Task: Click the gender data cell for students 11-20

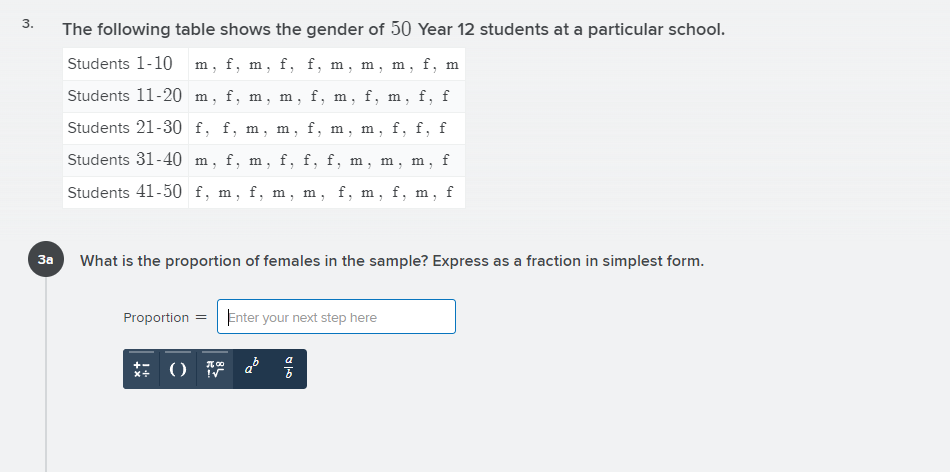Action: pos(327,96)
